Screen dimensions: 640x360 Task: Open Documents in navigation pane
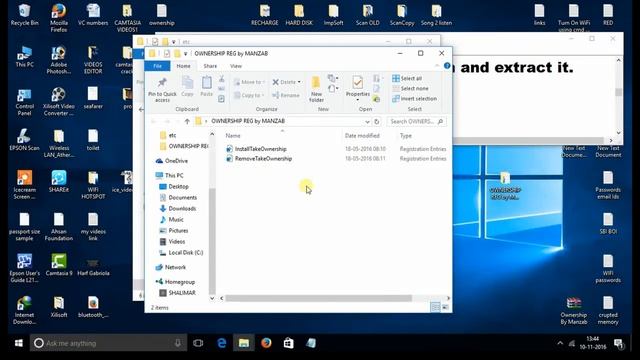[x=182, y=197]
